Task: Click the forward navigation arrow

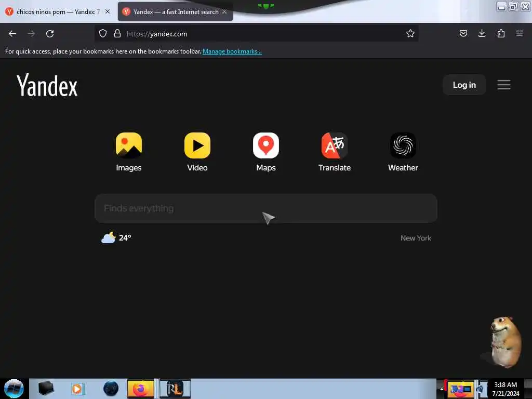Action: 31,34
